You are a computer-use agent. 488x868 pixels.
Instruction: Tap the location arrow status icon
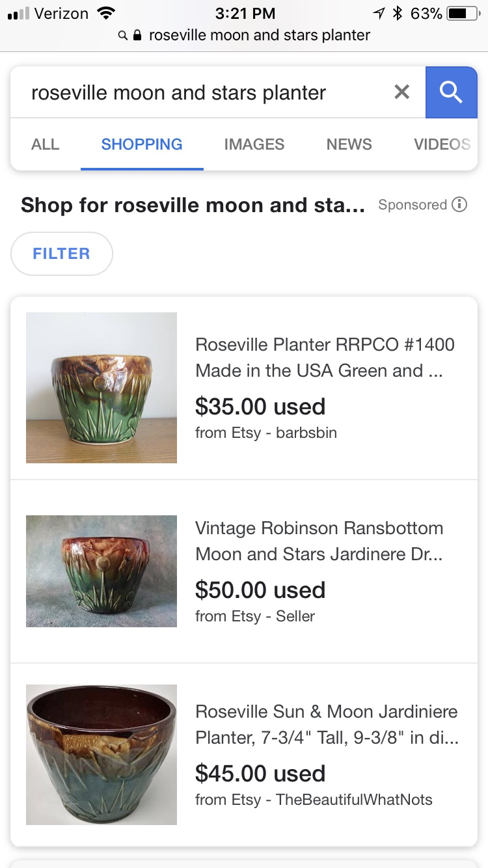coord(379,13)
